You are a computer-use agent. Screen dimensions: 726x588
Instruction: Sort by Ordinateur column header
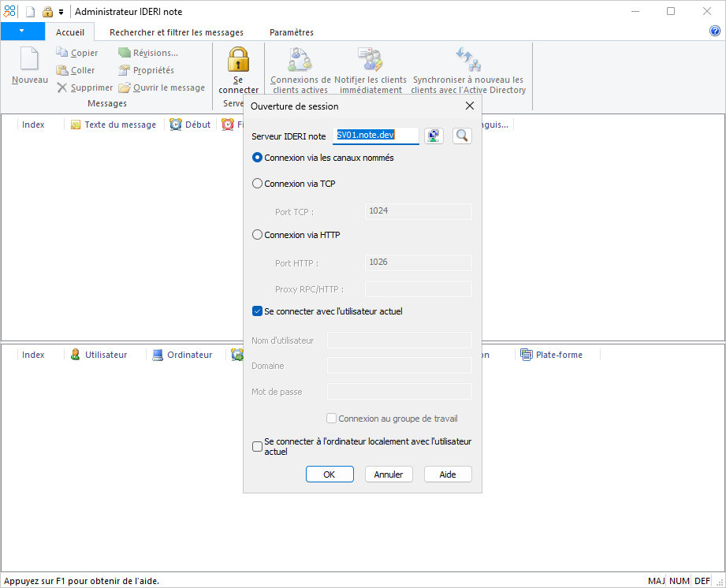tap(182, 355)
